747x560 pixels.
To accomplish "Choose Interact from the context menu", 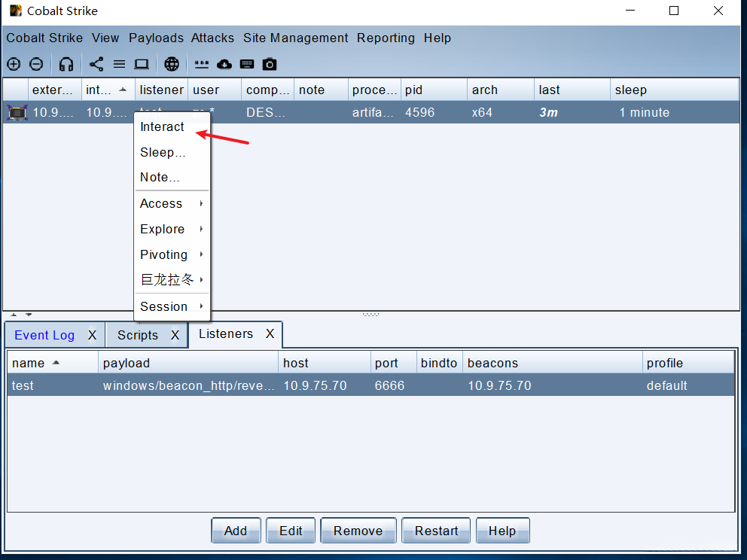I will point(172,126).
